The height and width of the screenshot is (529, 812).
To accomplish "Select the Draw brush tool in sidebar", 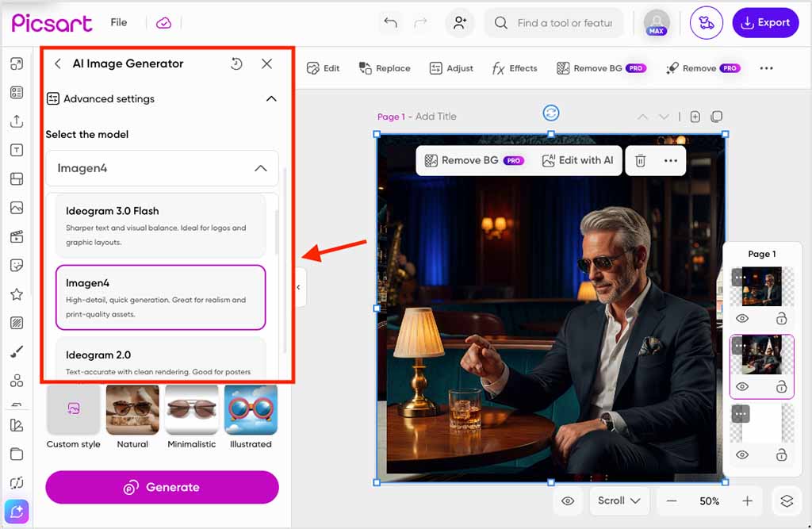I will pos(17,352).
